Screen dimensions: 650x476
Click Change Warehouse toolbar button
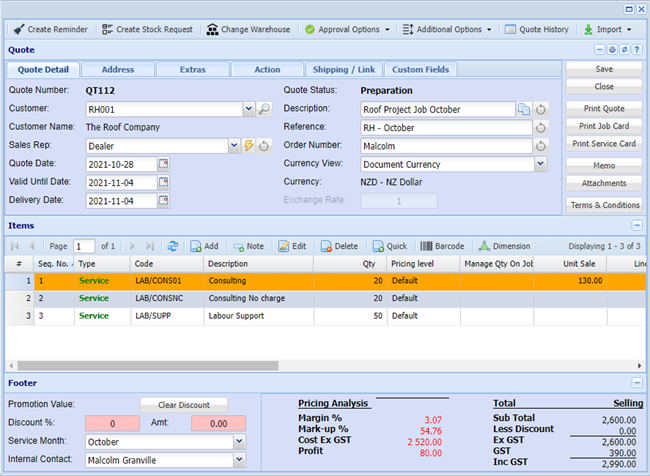click(x=250, y=29)
